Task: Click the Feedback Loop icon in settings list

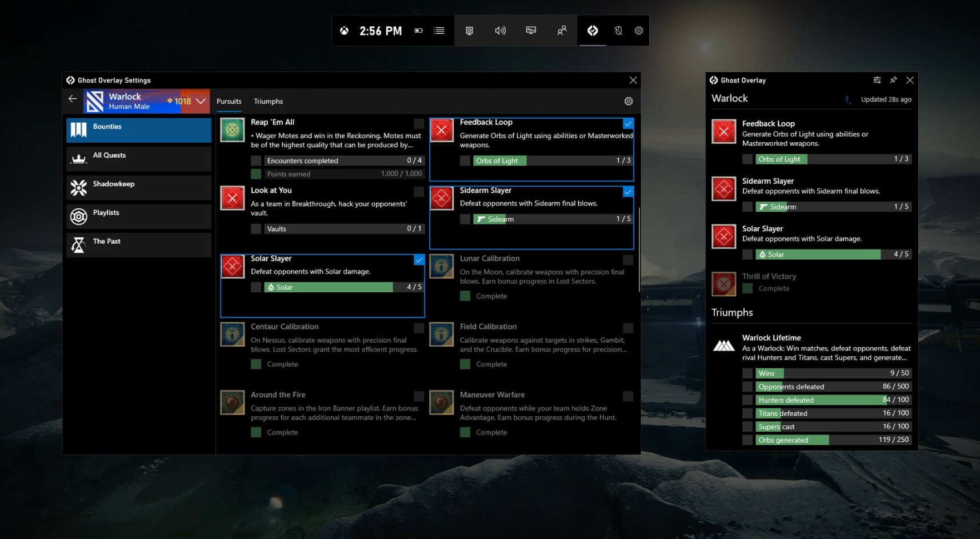Action: [442, 130]
